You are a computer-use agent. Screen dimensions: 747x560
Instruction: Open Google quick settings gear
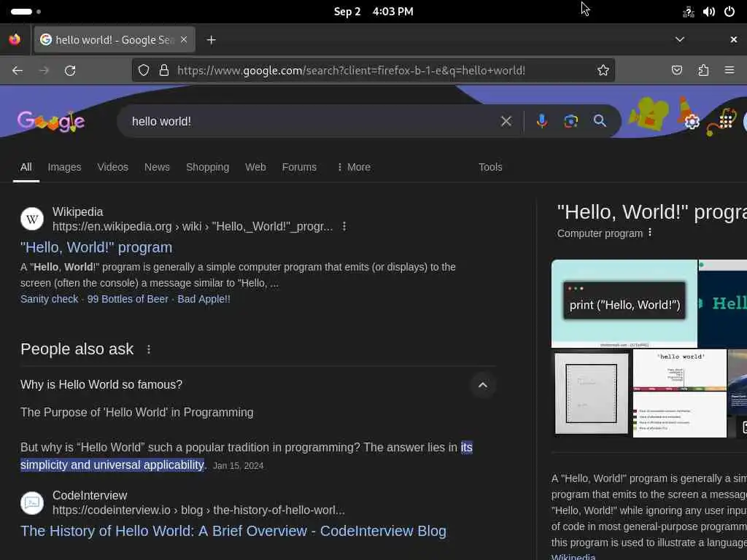click(692, 122)
